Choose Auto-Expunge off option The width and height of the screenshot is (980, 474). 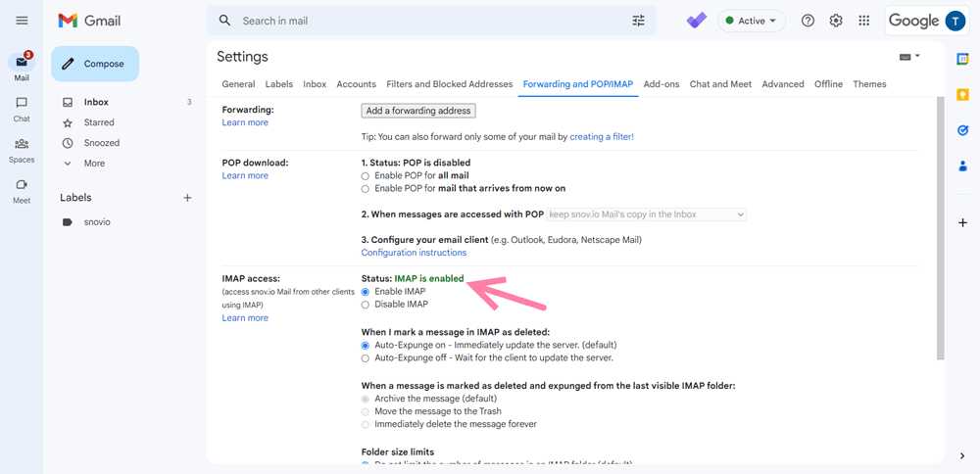coord(366,358)
